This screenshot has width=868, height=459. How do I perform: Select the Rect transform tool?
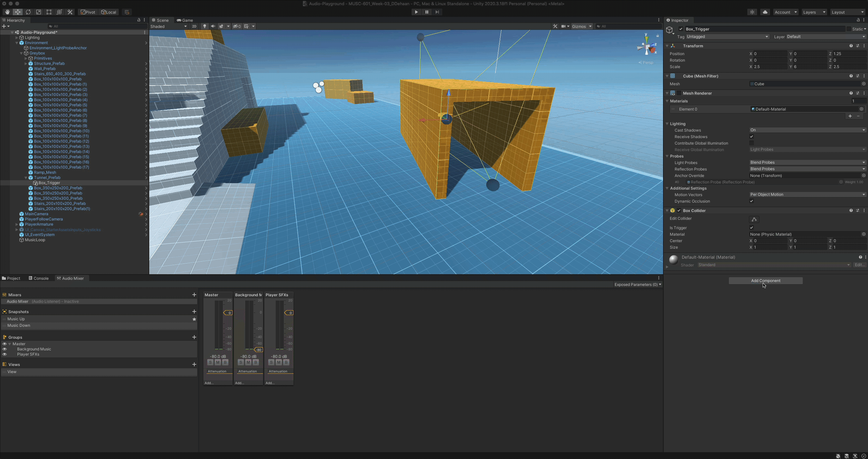point(49,12)
